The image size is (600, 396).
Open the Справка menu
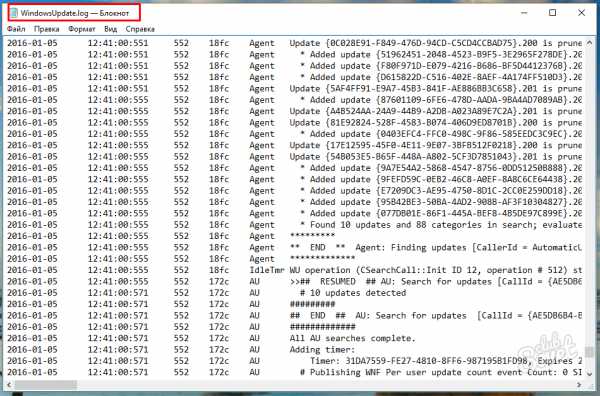pos(140,29)
